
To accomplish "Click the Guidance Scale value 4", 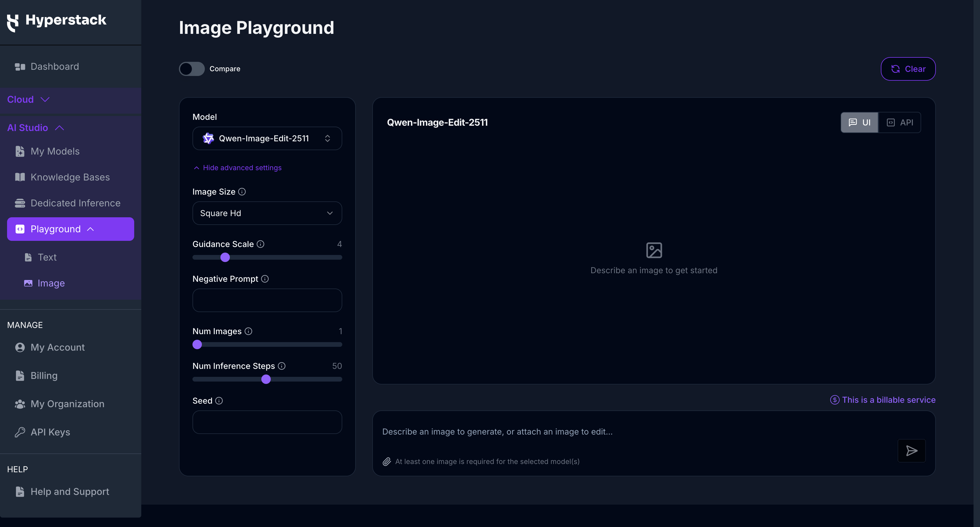I will pos(339,244).
